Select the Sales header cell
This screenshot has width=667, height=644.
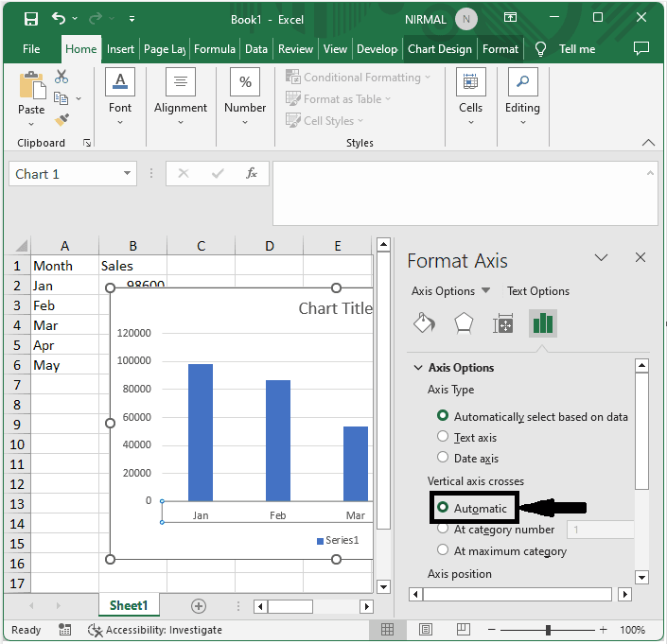(132, 266)
